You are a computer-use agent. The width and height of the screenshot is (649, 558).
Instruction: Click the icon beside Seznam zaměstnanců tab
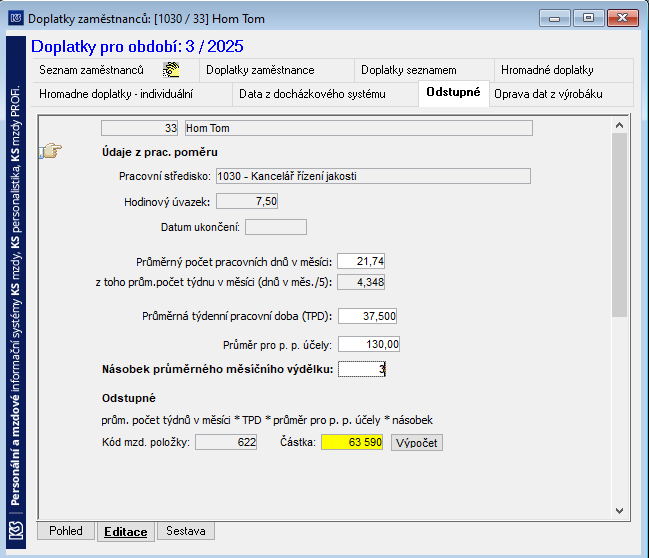[171, 70]
